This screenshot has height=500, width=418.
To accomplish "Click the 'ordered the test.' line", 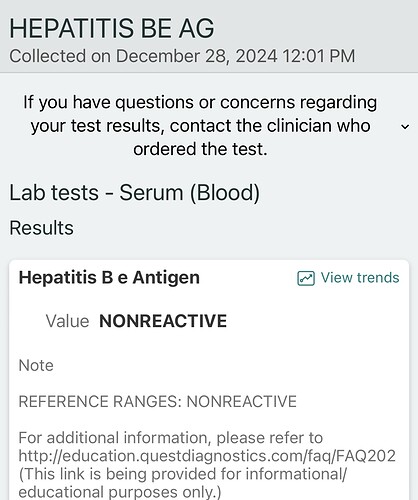I will click(x=200, y=149).
